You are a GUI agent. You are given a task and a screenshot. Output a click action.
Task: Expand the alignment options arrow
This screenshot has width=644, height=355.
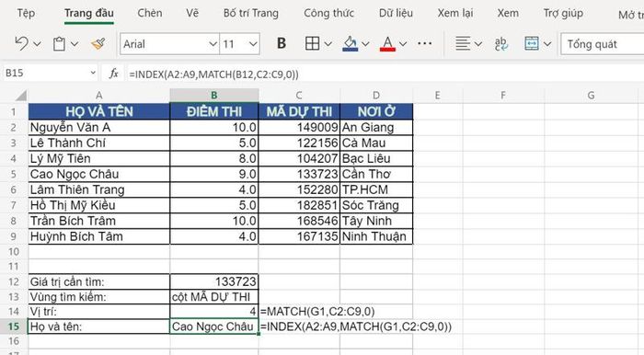tap(478, 44)
